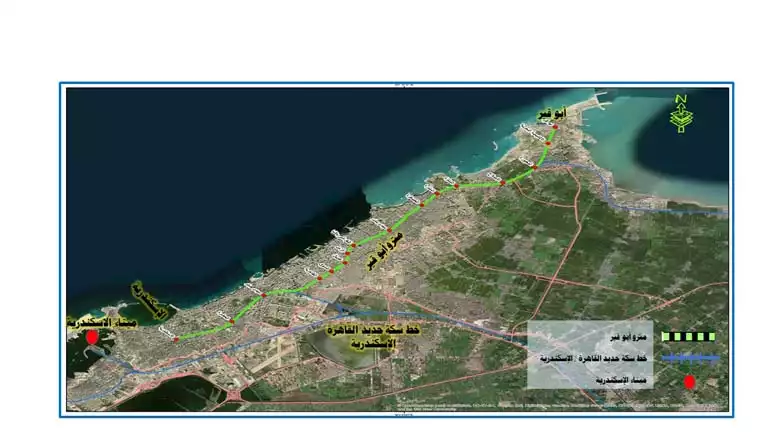The image size is (768, 432).
Task: Click the red dot symbol in legend
Action: [x=688, y=382]
